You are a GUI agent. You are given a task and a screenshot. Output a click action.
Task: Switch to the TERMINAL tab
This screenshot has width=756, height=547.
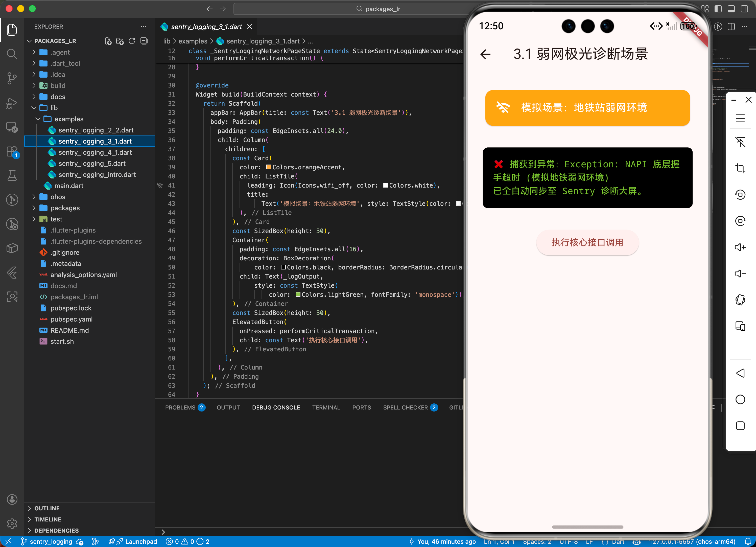click(x=326, y=407)
